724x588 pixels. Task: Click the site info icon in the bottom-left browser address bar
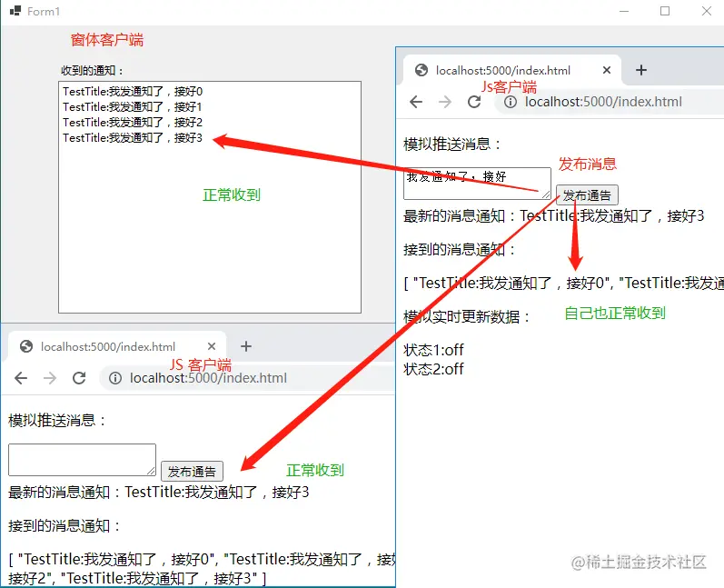[115, 378]
